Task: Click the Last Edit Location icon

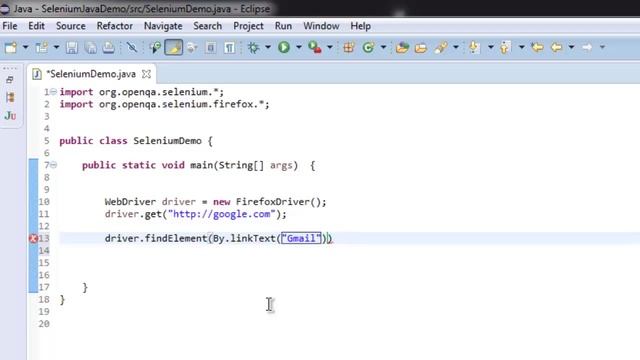Action: pos(538,48)
